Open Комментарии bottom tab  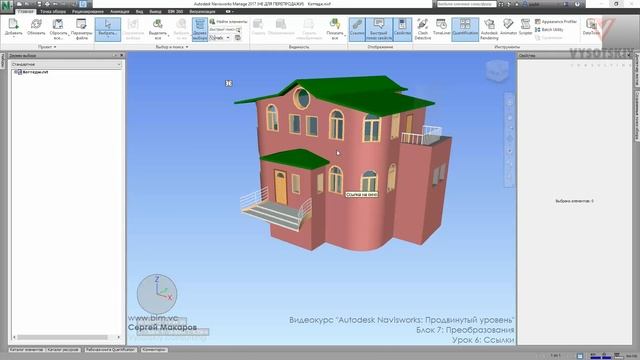[154, 350]
